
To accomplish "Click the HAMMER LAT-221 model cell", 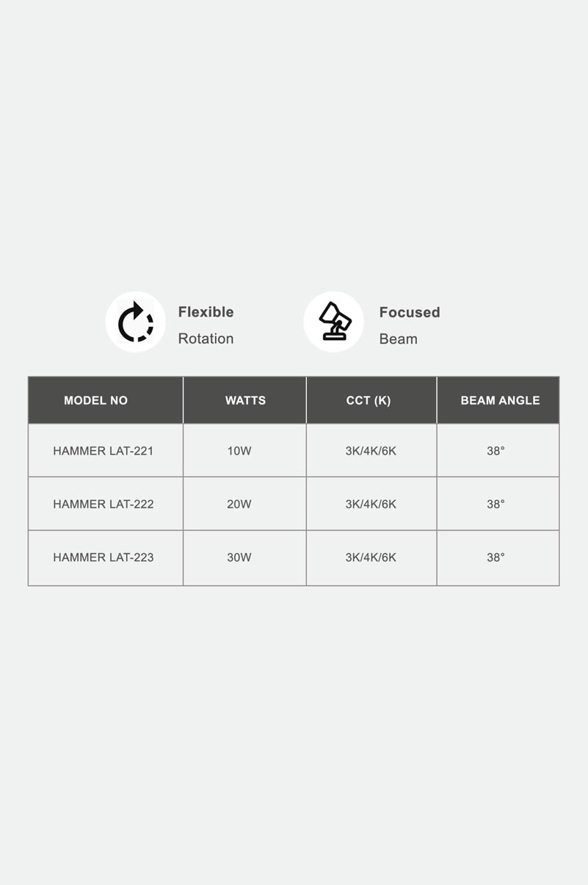I will 104,451.
